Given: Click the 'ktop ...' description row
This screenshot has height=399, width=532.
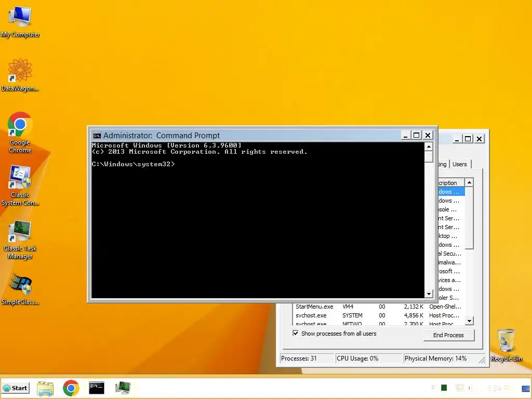Looking at the screenshot, I should pos(451,236).
